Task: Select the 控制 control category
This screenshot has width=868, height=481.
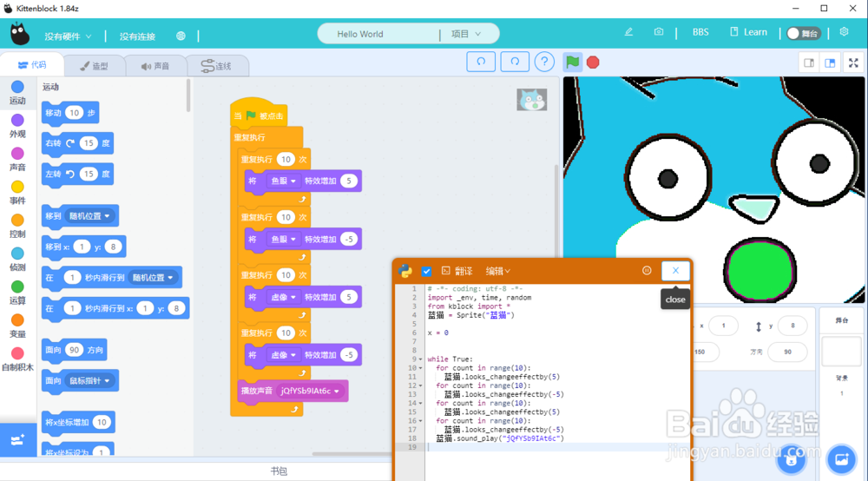Action: tap(17, 226)
